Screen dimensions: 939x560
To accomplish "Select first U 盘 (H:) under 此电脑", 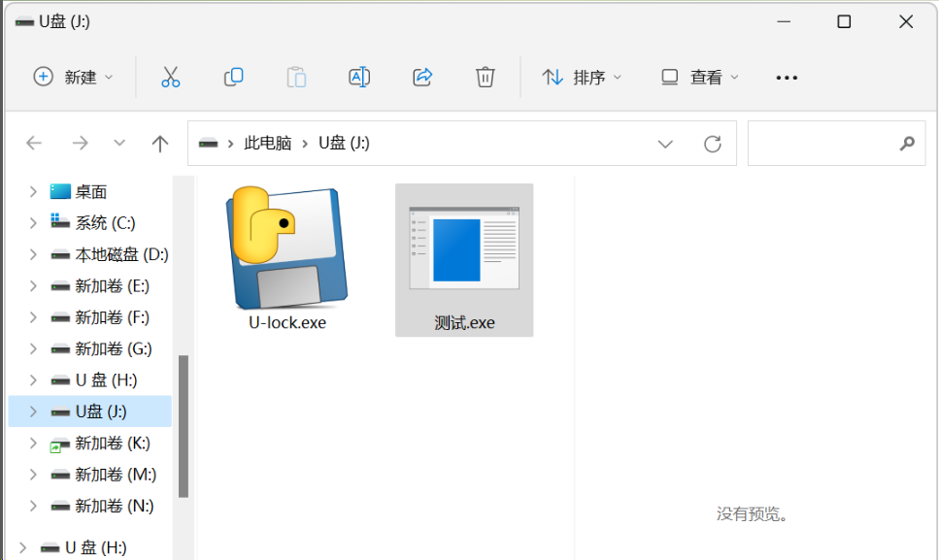I will (90, 379).
